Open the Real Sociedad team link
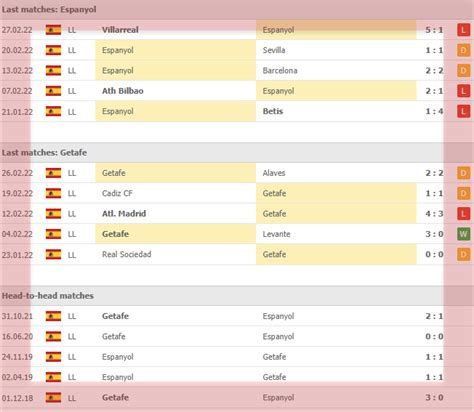Screen dimensions: 474x412 (x=127, y=254)
